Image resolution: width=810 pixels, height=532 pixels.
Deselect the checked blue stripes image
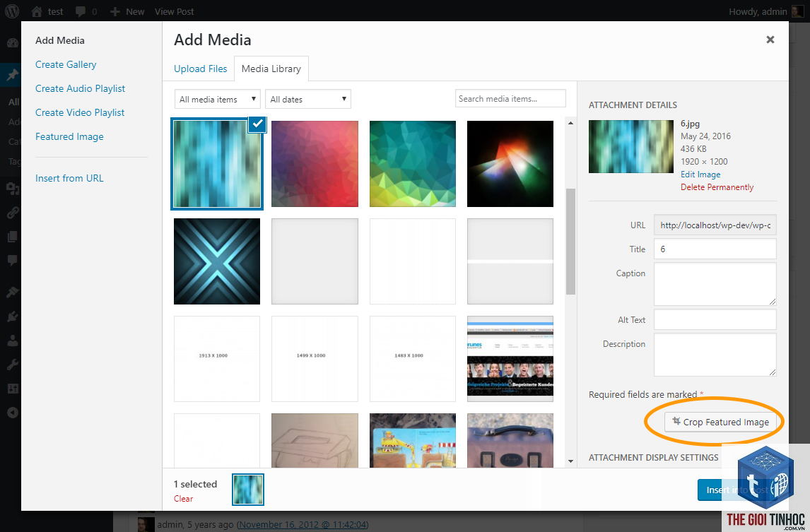click(257, 124)
